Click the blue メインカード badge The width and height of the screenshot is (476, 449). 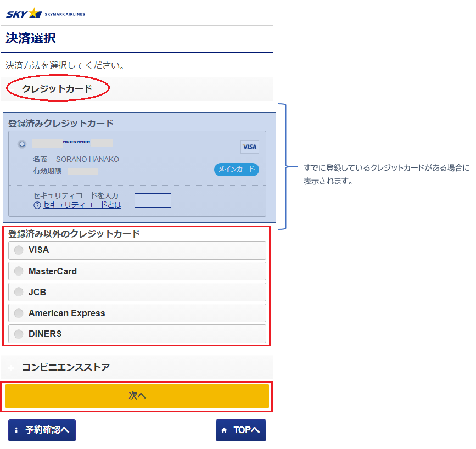coord(236,170)
